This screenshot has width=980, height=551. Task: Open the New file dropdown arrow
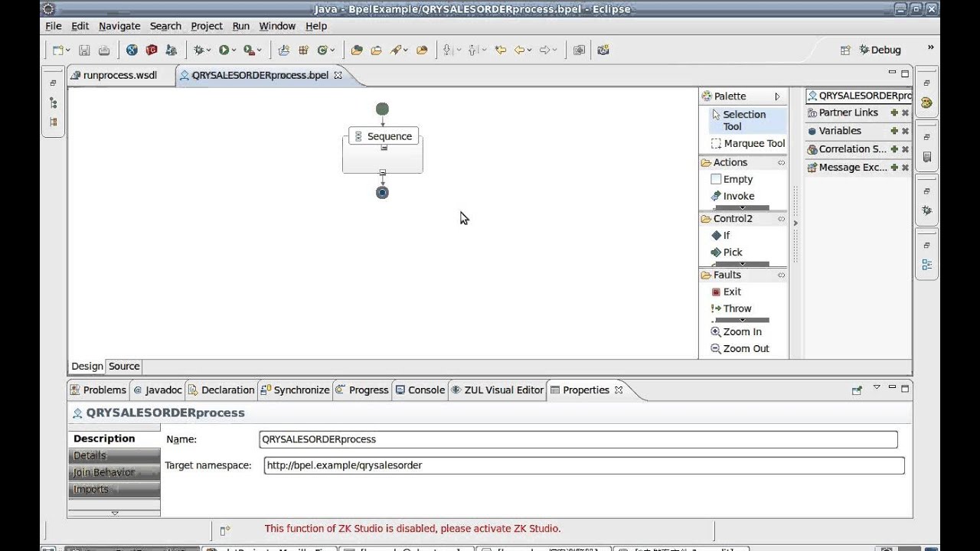pos(68,51)
